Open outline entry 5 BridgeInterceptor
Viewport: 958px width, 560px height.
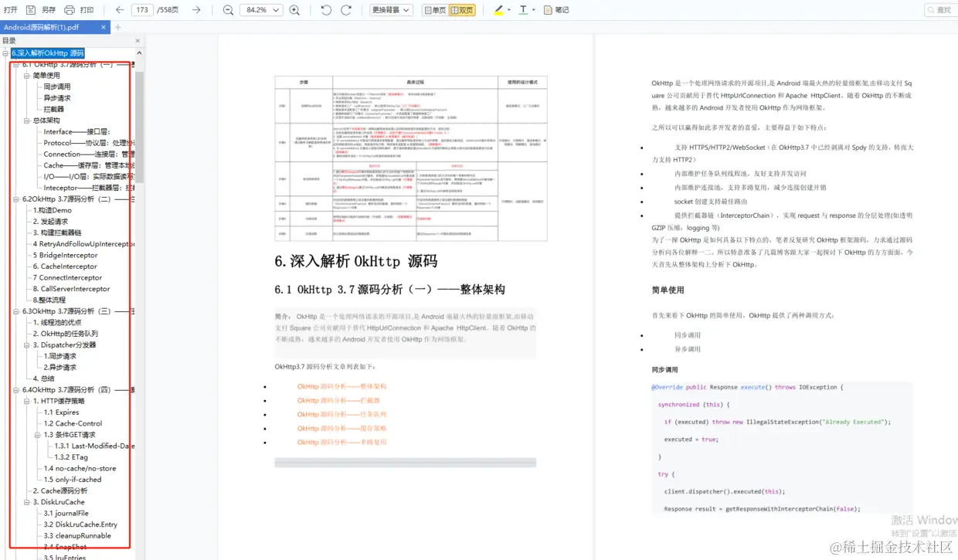point(65,255)
